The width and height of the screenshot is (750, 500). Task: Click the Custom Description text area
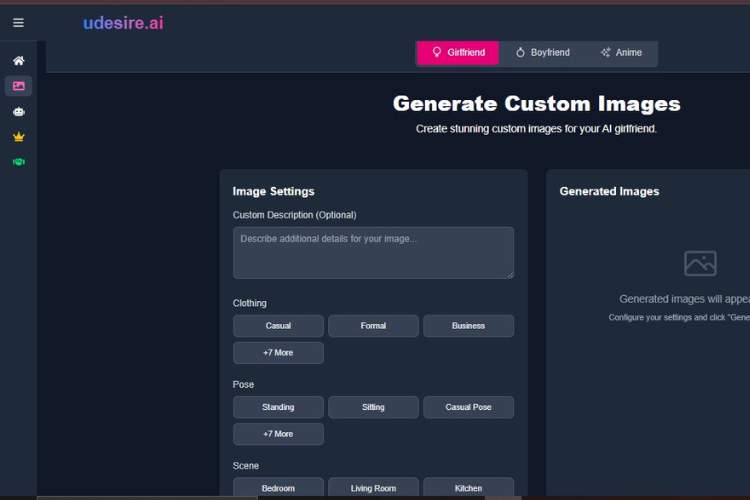(373, 252)
